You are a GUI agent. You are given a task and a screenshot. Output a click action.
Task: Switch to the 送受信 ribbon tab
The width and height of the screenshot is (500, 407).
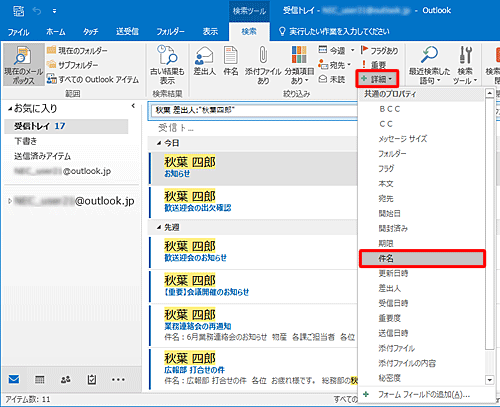(127, 32)
